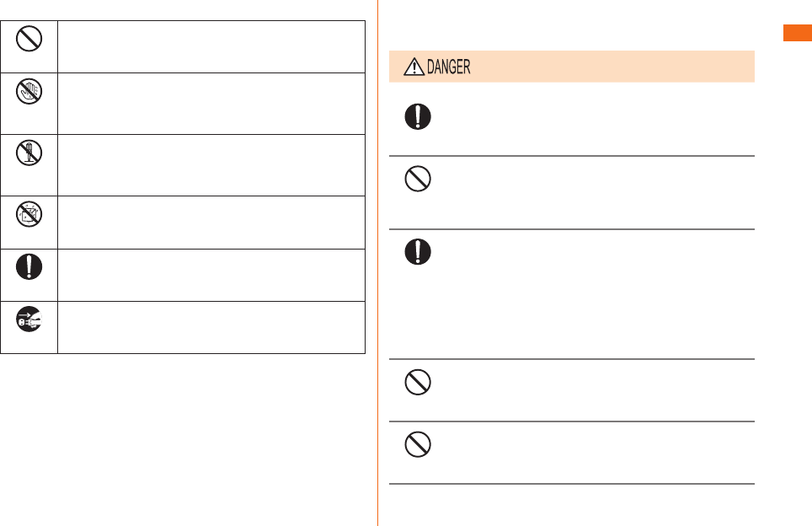Select the exclamation icon in the left table

click(29, 267)
